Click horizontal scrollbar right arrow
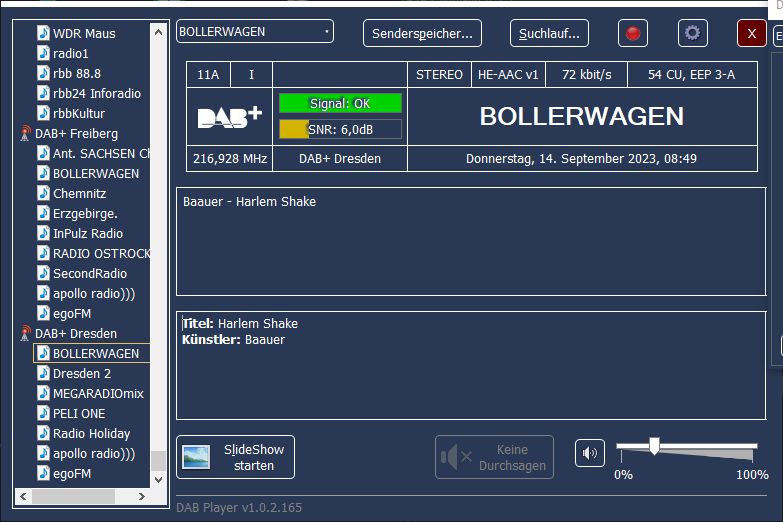The width and height of the screenshot is (783, 522). tap(142, 497)
